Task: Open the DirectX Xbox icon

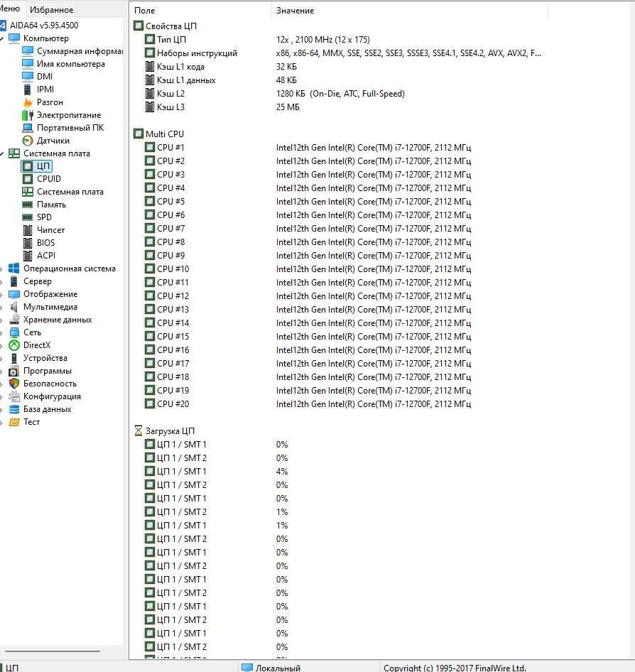Action: pyautogui.click(x=14, y=345)
